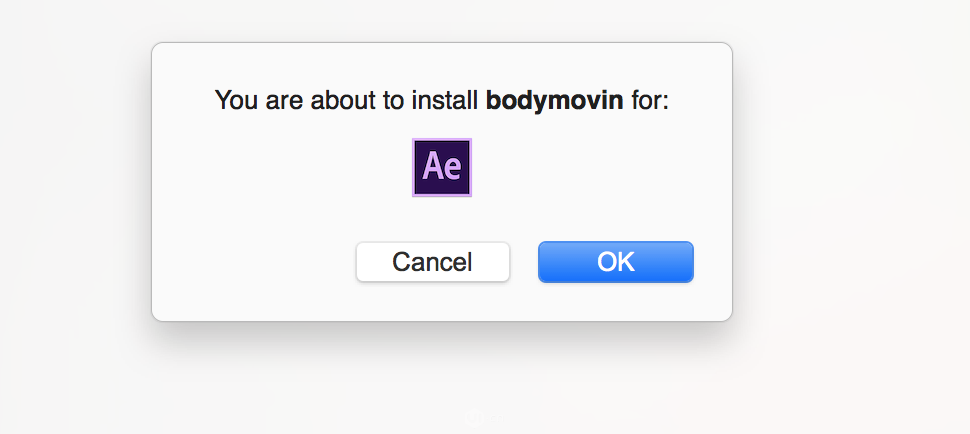Abort installing bodymovin with Cancel

pyautogui.click(x=433, y=262)
